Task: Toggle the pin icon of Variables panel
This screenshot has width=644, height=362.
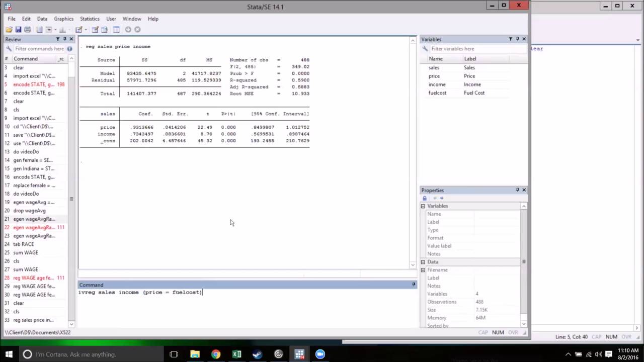Action: [517, 39]
